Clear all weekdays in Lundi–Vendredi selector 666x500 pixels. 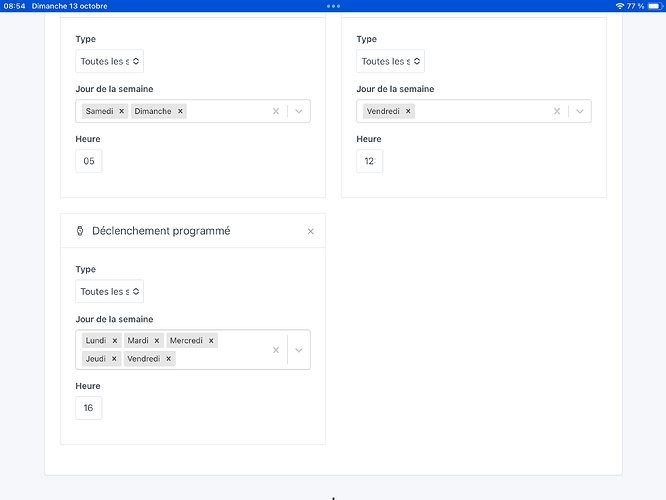pyautogui.click(x=276, y=350)
